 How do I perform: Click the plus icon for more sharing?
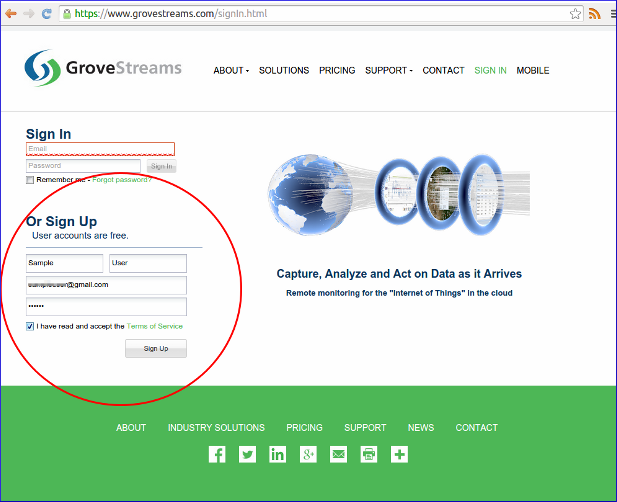[x=399, y=454]
